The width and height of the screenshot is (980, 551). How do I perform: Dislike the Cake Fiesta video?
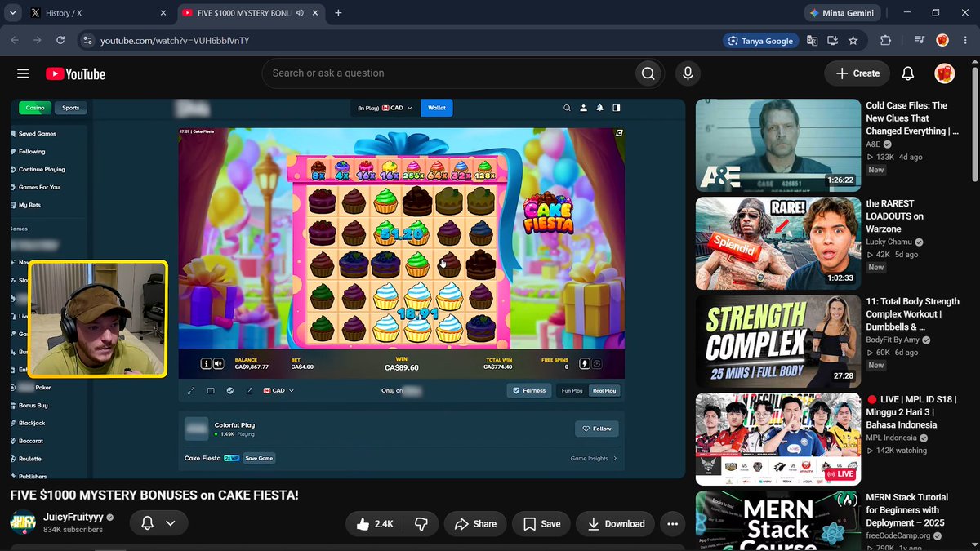point(421,524)
